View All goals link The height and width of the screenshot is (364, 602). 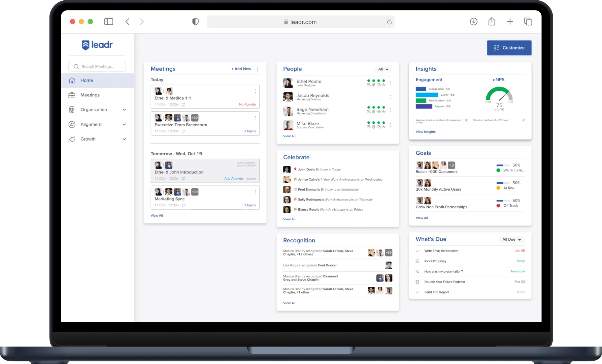(422, 218)
